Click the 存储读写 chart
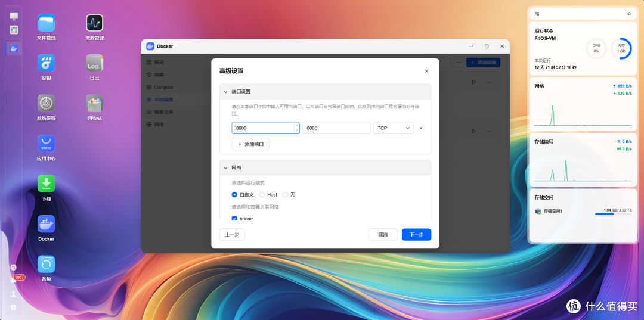 click(583, 169)
